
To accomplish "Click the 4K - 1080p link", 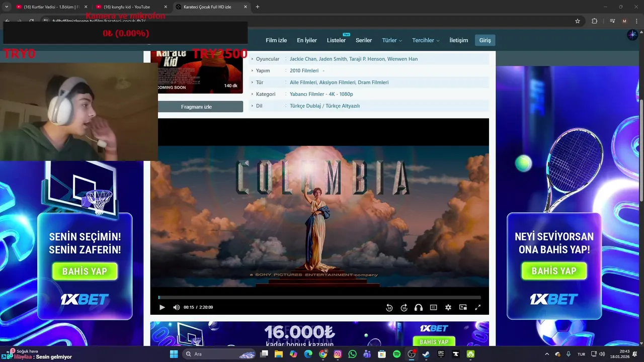I will (x=341, y=94).
